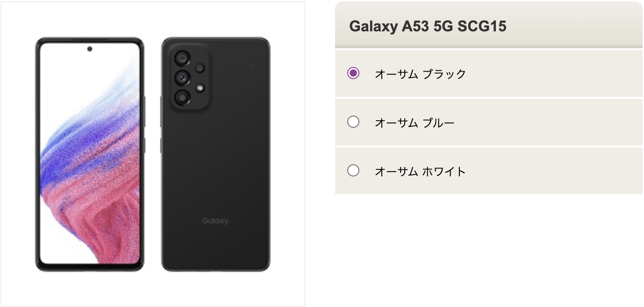This screenshot has width=644, height=307.
Task: Click the small upper-right rear camera lens
Action: point(200,68)
